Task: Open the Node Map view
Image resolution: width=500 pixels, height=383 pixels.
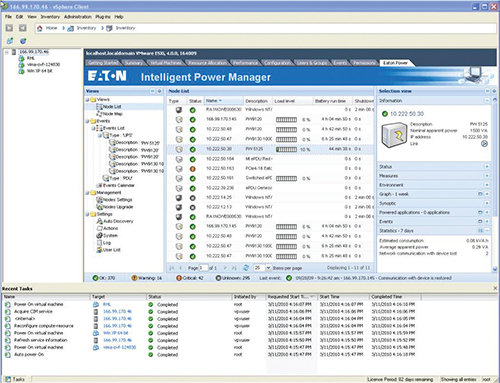Action: tap(113, 114)
